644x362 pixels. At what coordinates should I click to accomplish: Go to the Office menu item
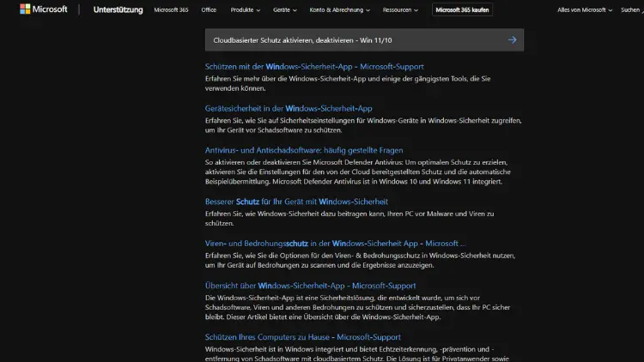click(x=209, y=9)
